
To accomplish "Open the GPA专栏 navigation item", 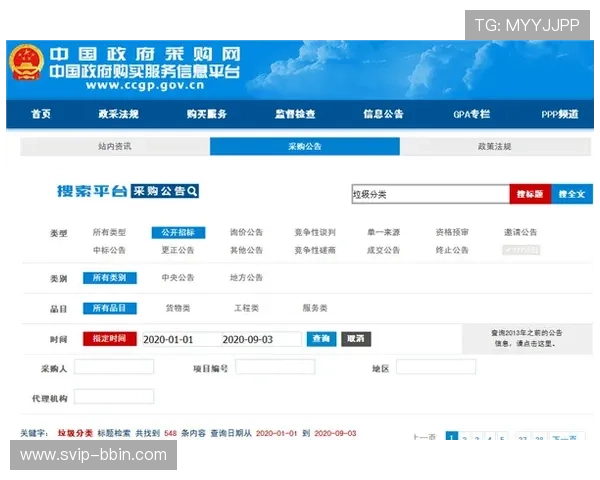I will click(x=471, y=114).
